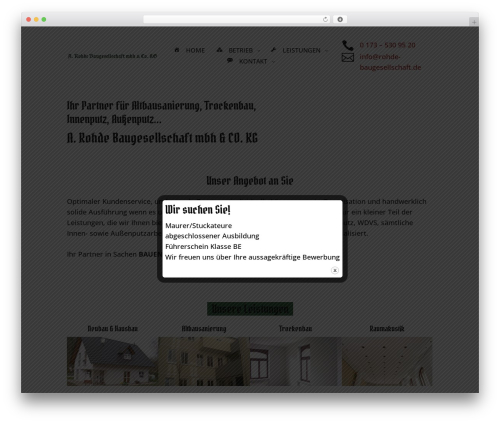
Task: Click the 'abgeschlossener Ausbildung' line
Action: tap(212, 236)
